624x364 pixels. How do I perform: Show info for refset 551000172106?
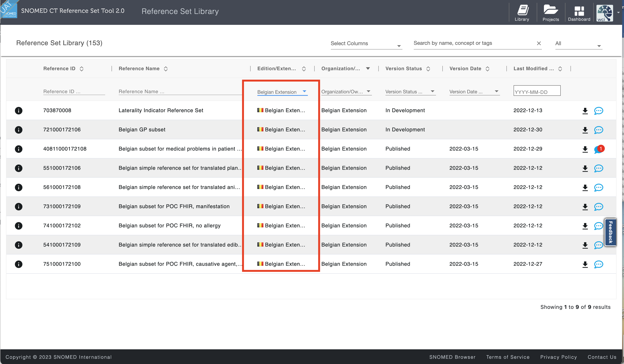click(x=19, y=168)
